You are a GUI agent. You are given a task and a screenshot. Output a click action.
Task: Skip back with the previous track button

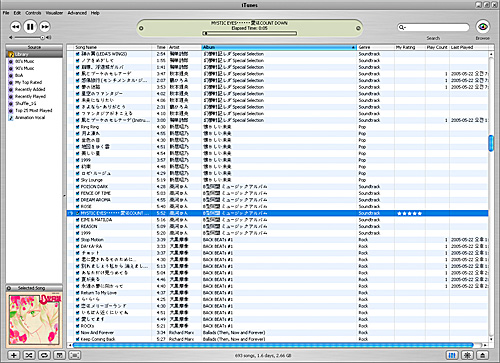coord(15,26)
